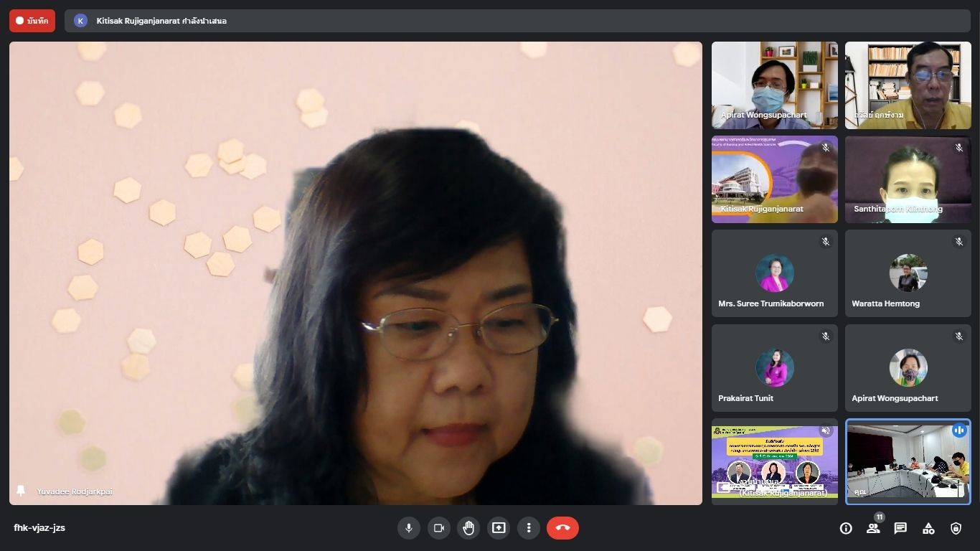The image size is (980, 551).
Task: Toggle the camera button
Action: pyautogui.click(x=438, y=528)
